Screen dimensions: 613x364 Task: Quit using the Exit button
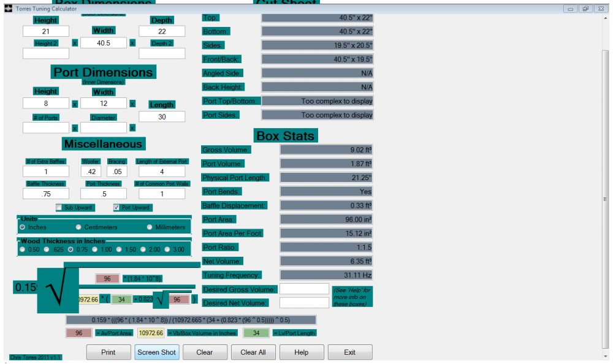[349, 352]
